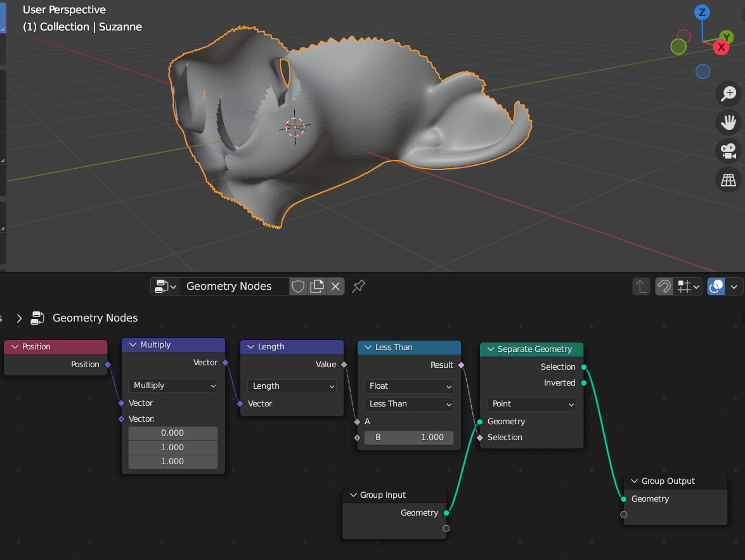The image size is (745, 560).
Task: Click the Less Than node header
Action: click(x=409, y=347)
